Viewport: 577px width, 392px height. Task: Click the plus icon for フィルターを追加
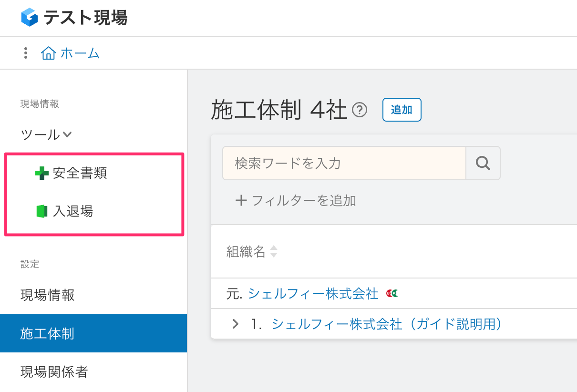click(x=241, y=200)
